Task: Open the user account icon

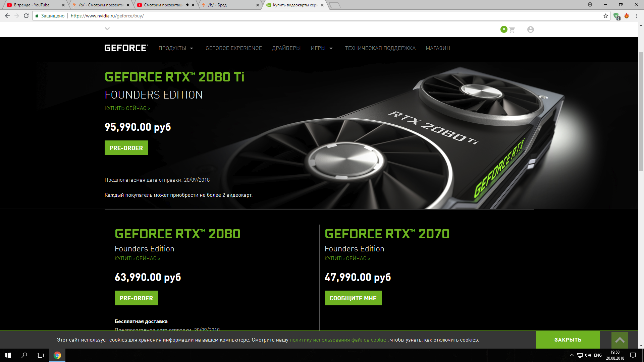Action: 530,29
